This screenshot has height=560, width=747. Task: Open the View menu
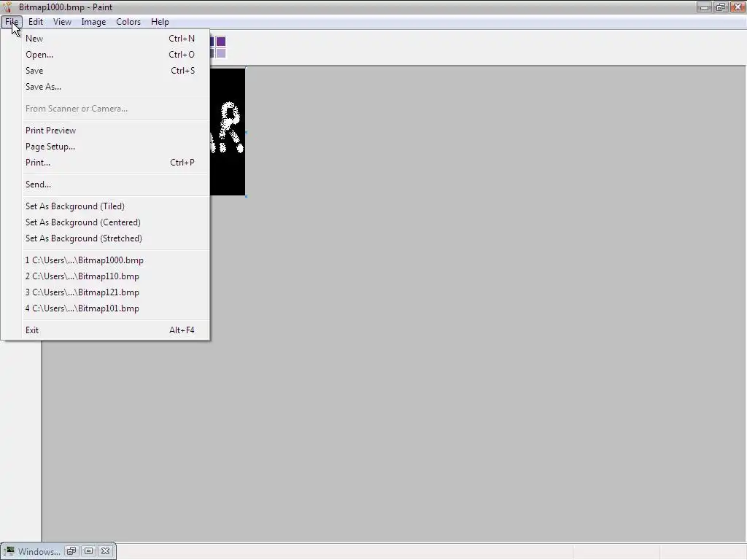point(63,22)
